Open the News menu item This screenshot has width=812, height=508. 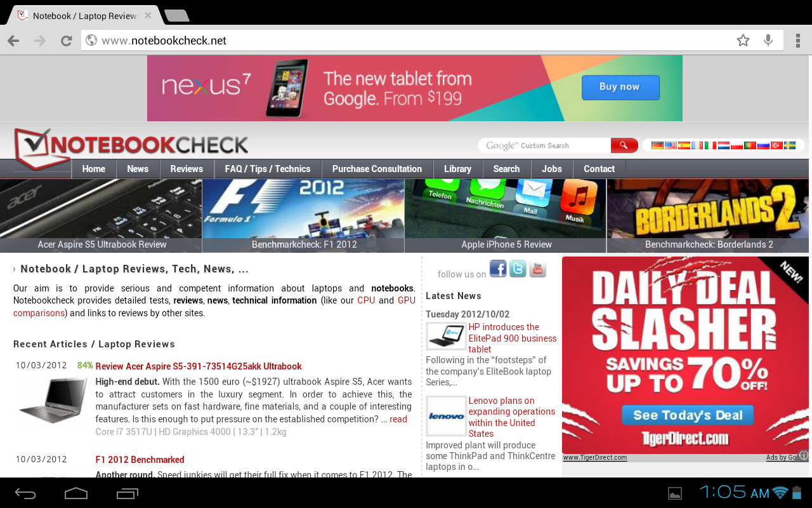coord(138,169)
